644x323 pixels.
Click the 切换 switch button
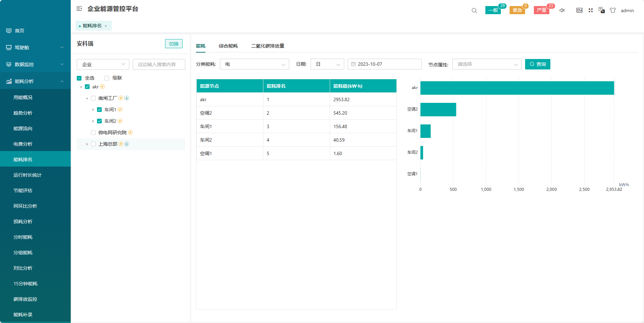click(173, 44)
